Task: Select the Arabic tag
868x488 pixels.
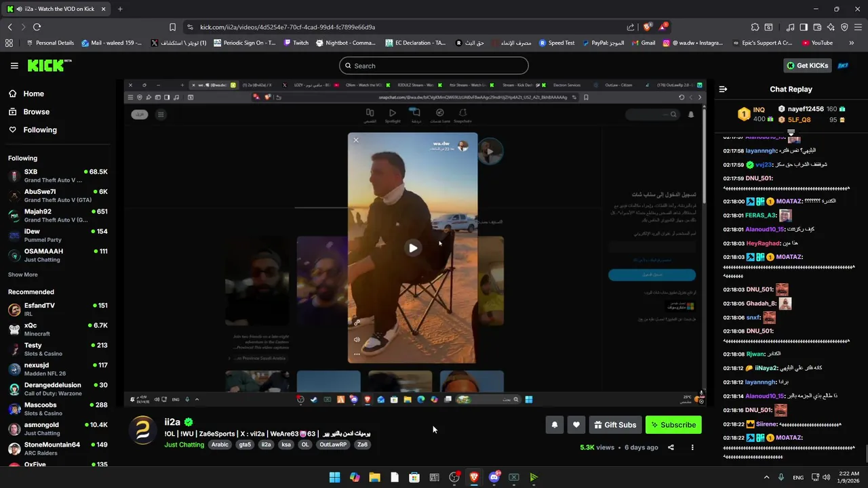Action: tap(220, 445)
